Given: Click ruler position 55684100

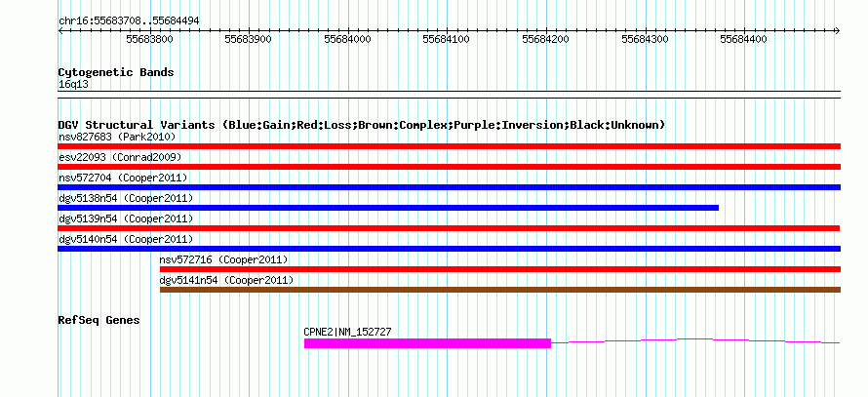Looking at the screenshot, I should pyautogui.click(x=446, y=39).
